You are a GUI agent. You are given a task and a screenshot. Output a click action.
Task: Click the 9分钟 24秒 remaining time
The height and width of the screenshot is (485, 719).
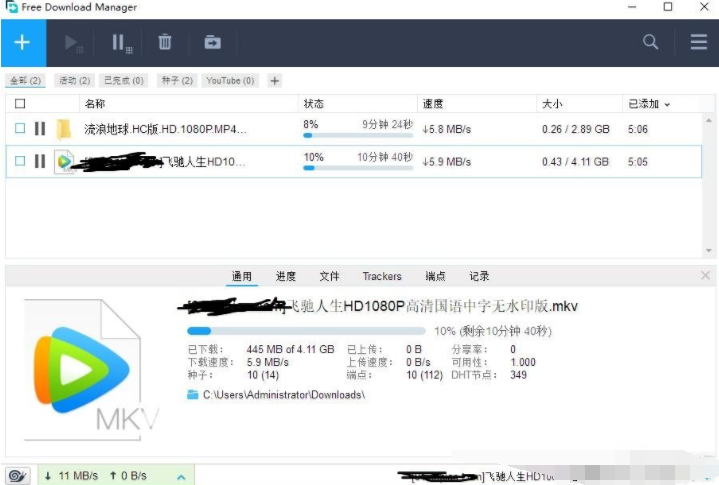(387, 124)
